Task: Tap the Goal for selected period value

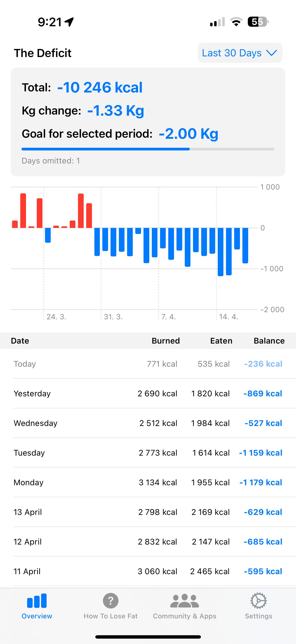Action: tap(188, 134)
